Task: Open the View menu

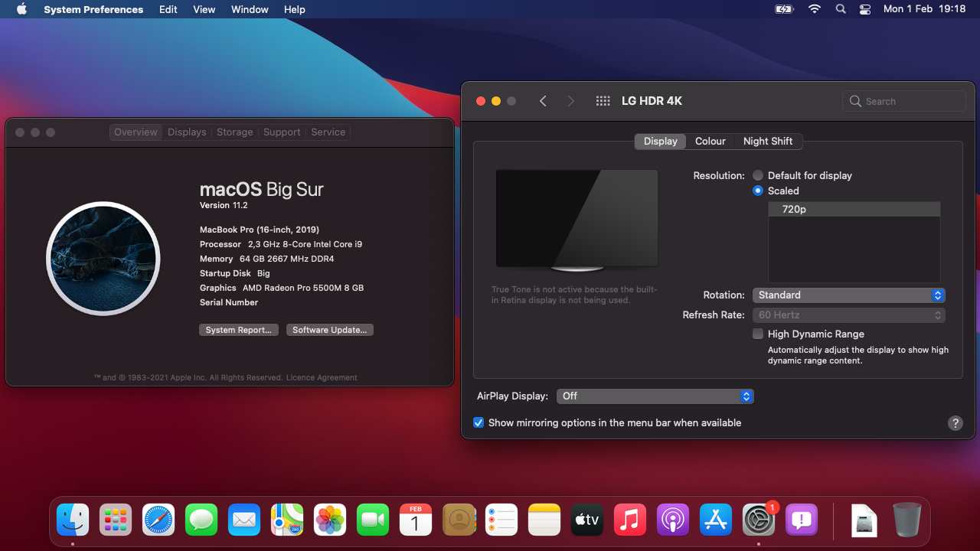Action: (x=204, y=9)
